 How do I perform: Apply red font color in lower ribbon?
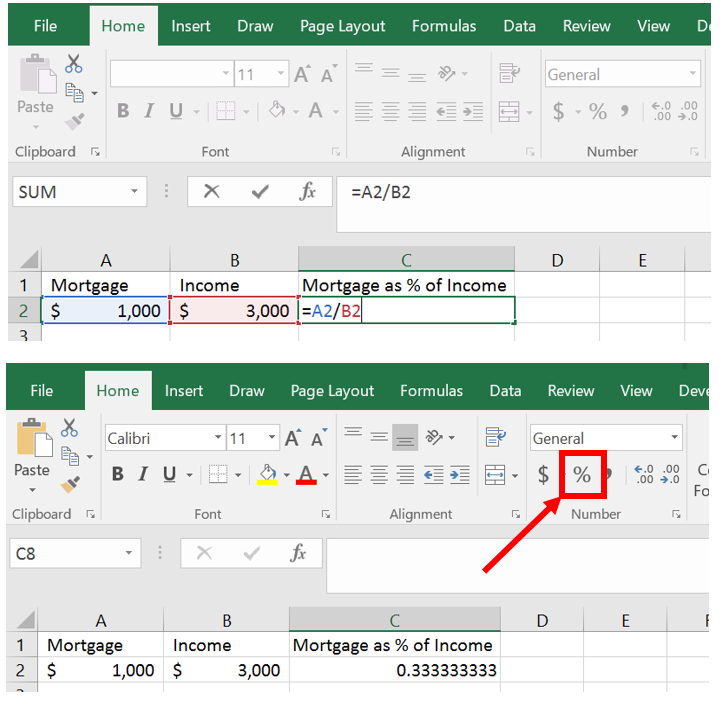pyautogui.click(x=306, y=474)
